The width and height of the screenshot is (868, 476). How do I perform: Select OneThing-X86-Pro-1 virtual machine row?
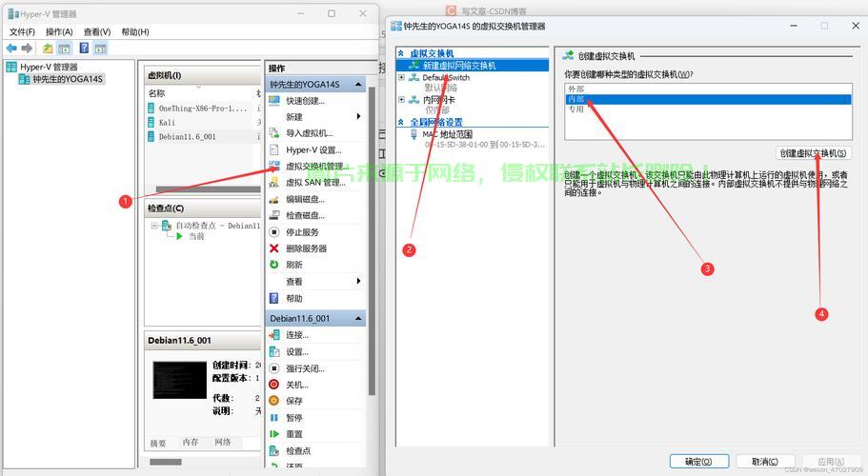[203, 109]
